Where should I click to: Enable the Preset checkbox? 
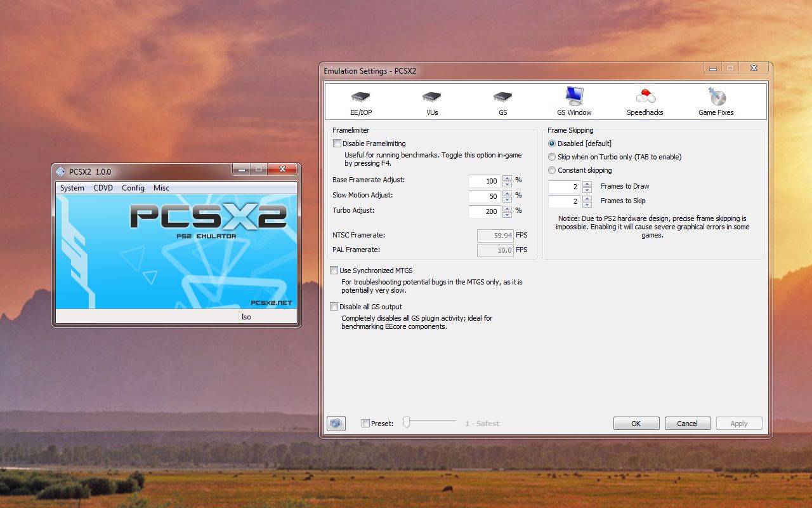point(365,424)
